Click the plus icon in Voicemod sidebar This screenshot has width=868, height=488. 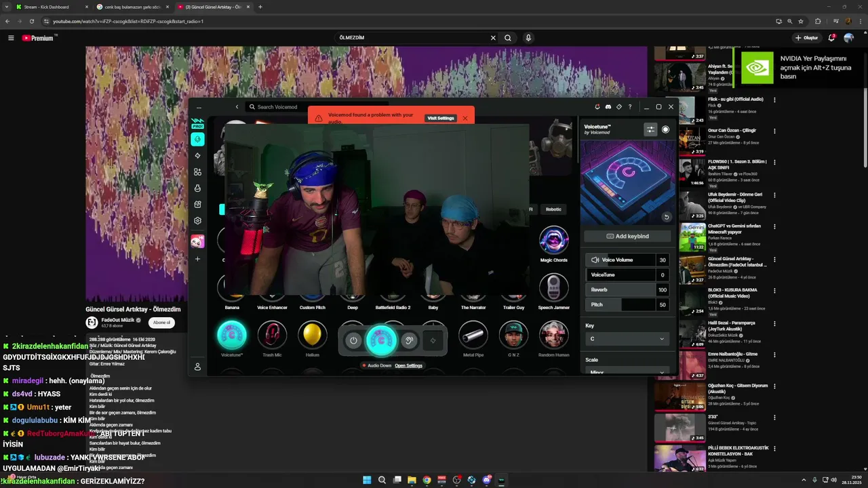click(x=197, y=259)
